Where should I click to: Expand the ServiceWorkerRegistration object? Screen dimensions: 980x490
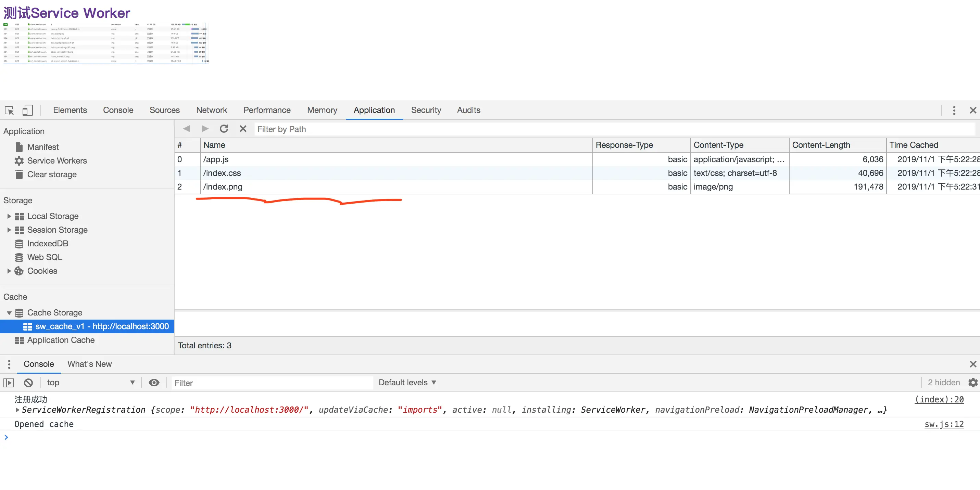click(17, 410)
